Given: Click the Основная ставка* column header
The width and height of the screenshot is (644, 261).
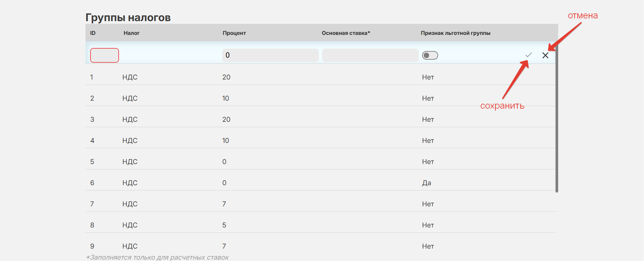Looking at the screenshot, I should point(346,33).
